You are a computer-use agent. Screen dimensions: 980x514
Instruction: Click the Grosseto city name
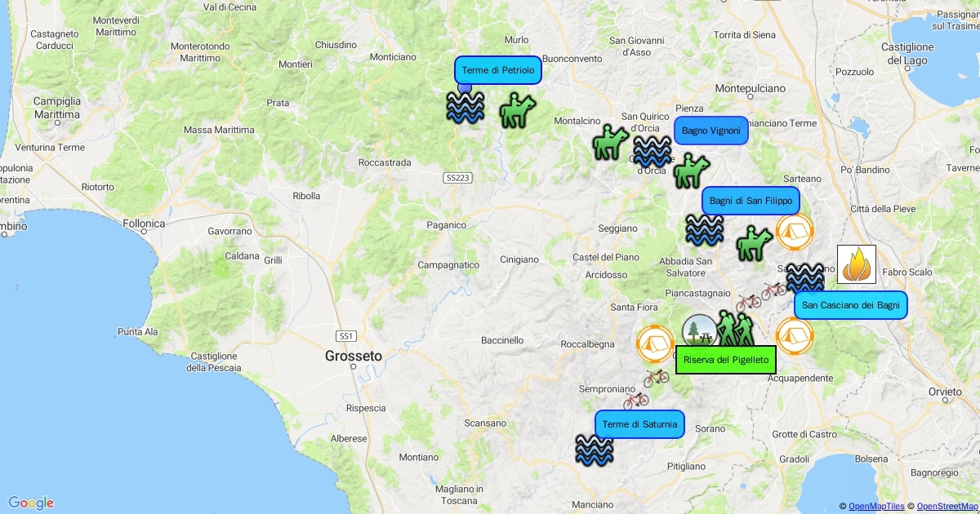[x=354, y=356]
